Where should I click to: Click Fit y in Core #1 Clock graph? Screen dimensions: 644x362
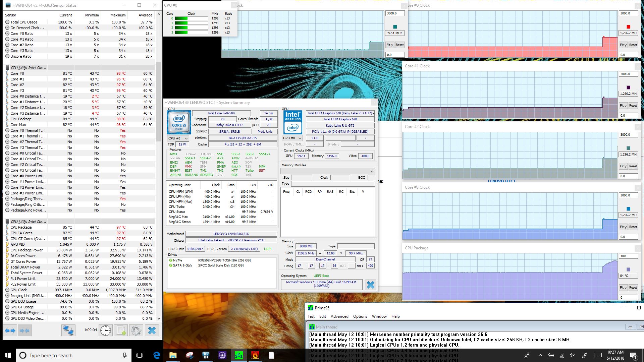[623, 106]
